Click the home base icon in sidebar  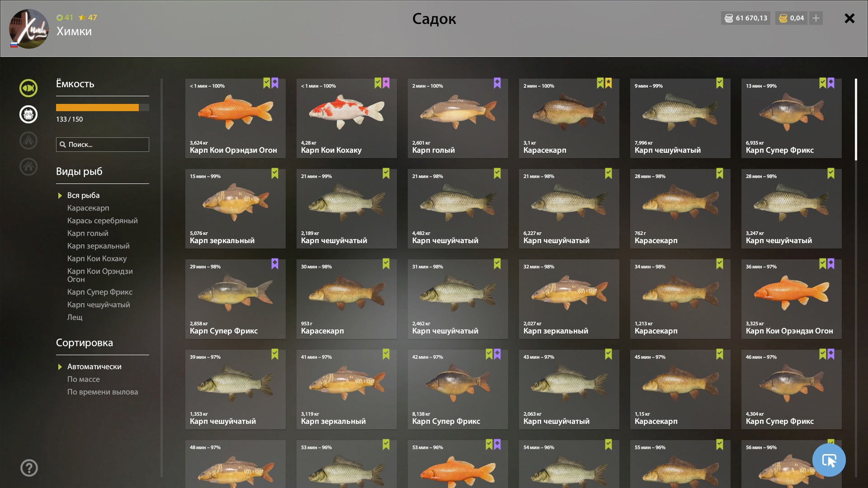(x=28, y=167)
